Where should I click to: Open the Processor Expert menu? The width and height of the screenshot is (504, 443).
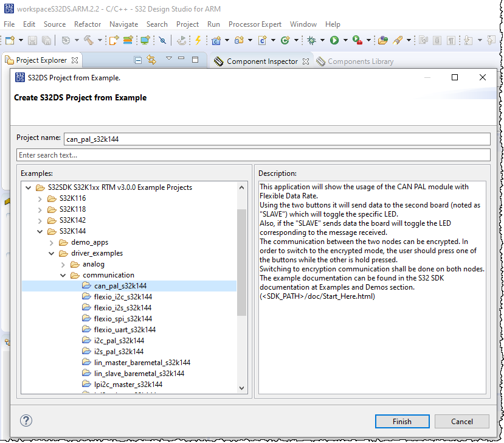point(255,24)
